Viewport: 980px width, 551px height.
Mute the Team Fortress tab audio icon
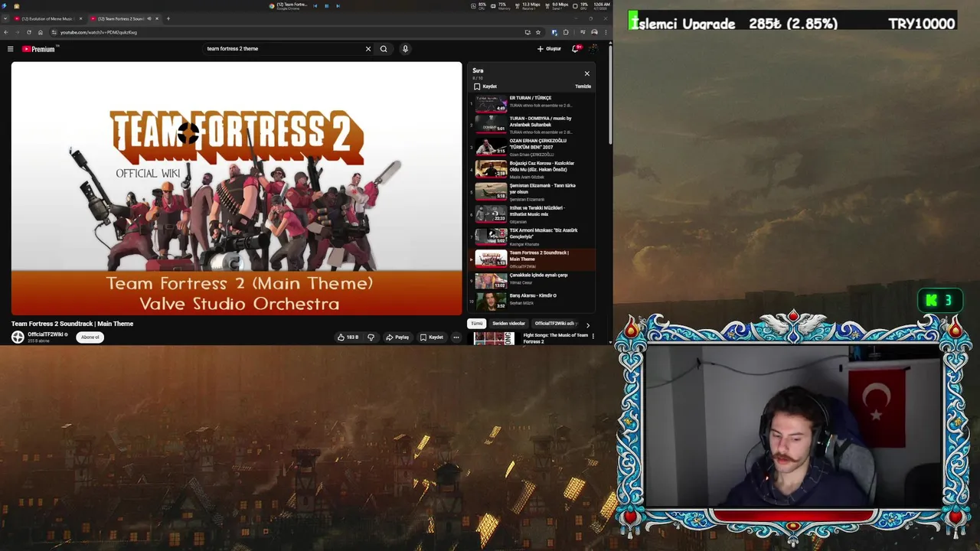click(x=149, y=18)
